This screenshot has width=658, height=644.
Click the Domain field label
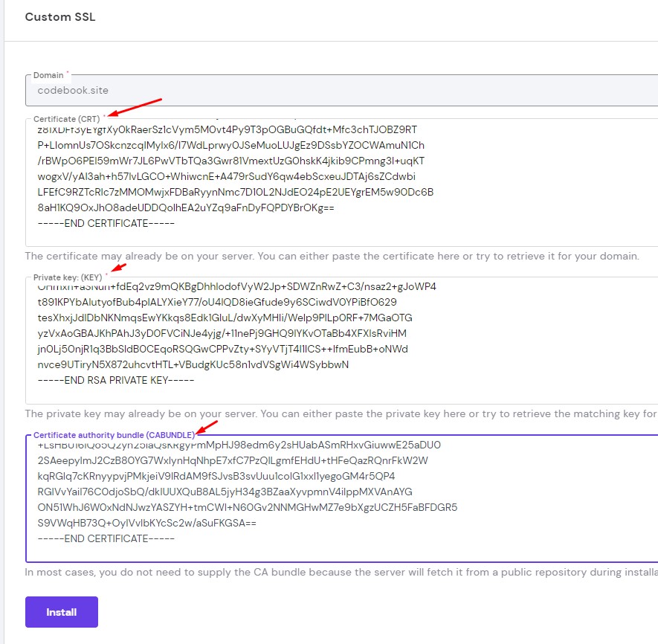[48, 75]
